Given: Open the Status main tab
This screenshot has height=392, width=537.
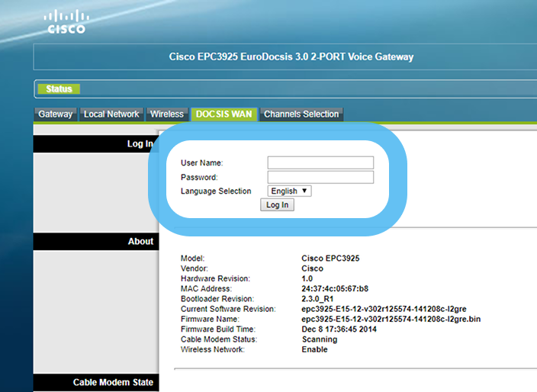Looking at the screenshot, I should 59,89.
